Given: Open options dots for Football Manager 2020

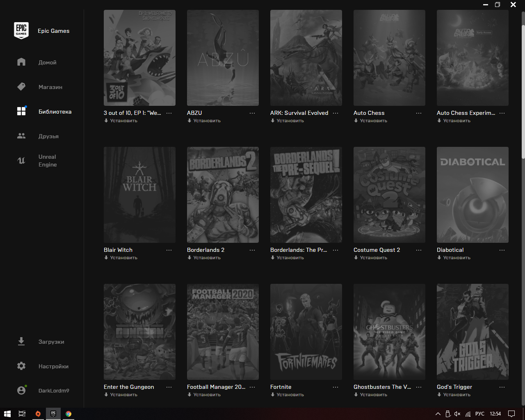Looking at the screenshot, I should (x=252, y=387).
